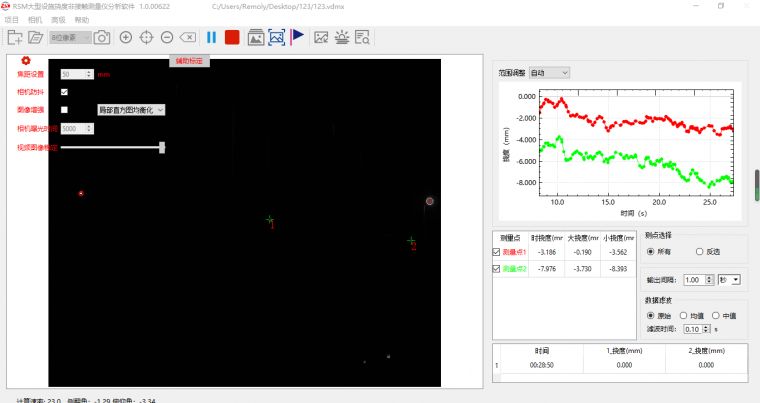Click the alarm light icon in toolbar
Screen dimensions: 760x403
pyautogui.click(x=342, y=37)
